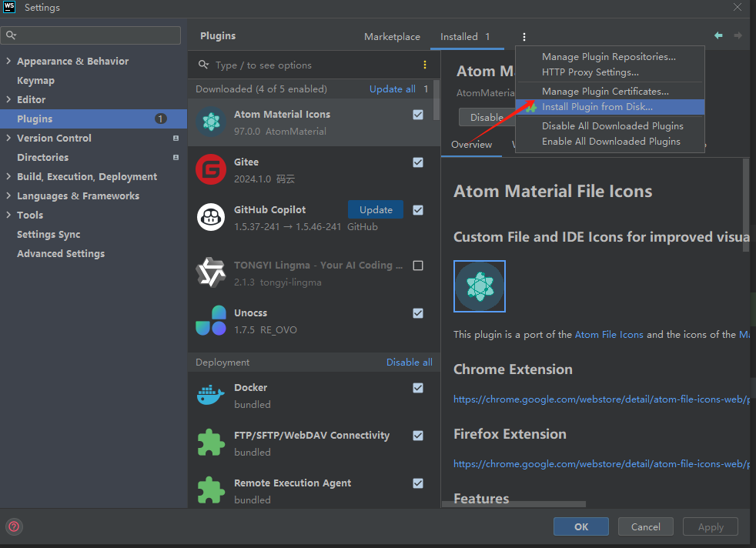Screen dimensions: 756x548
Task: Confirm settings with the OK button
Action: coord(581,526)
